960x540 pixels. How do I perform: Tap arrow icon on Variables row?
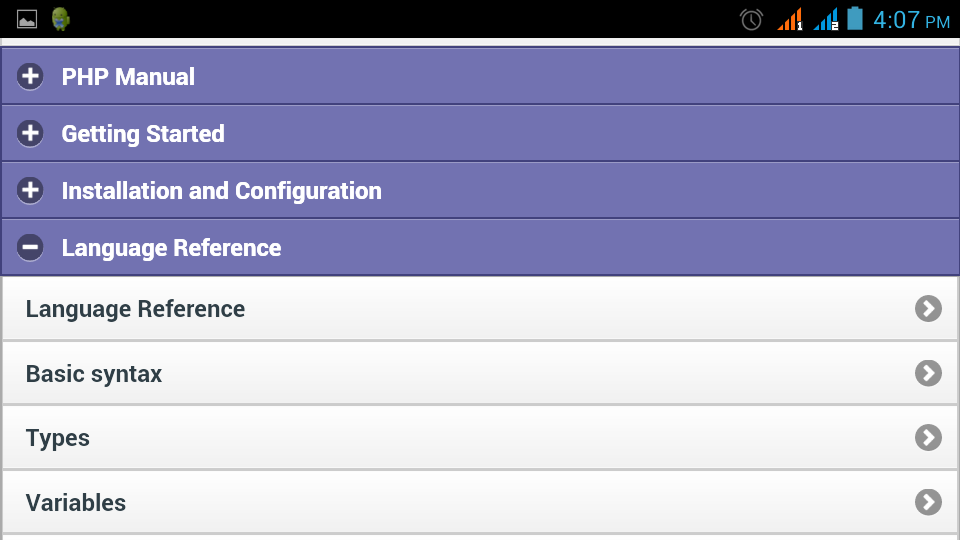click(x=928, y=502)
